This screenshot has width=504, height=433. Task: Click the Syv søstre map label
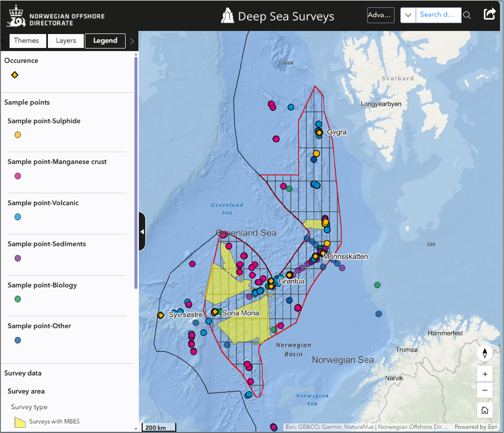point(186,315)
